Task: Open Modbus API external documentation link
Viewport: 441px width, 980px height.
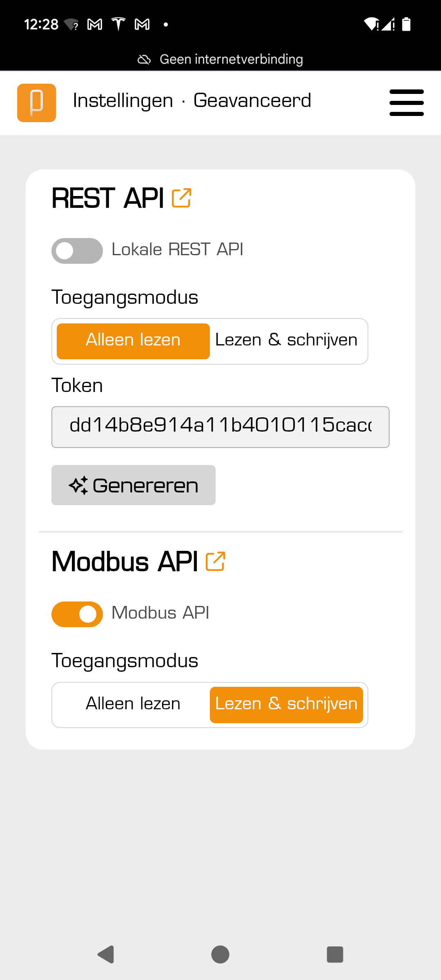Action: pyautogui.click(x=216, y=561)
